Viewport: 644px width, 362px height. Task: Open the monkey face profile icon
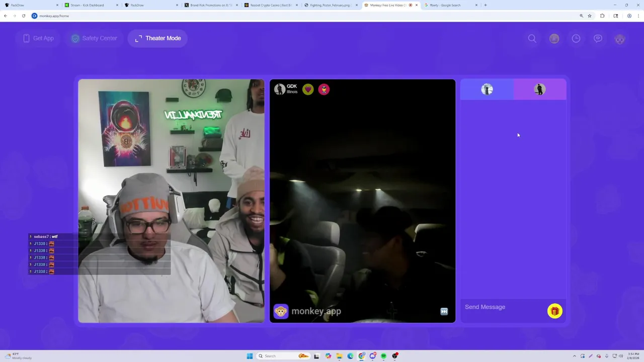coord(620,39)
